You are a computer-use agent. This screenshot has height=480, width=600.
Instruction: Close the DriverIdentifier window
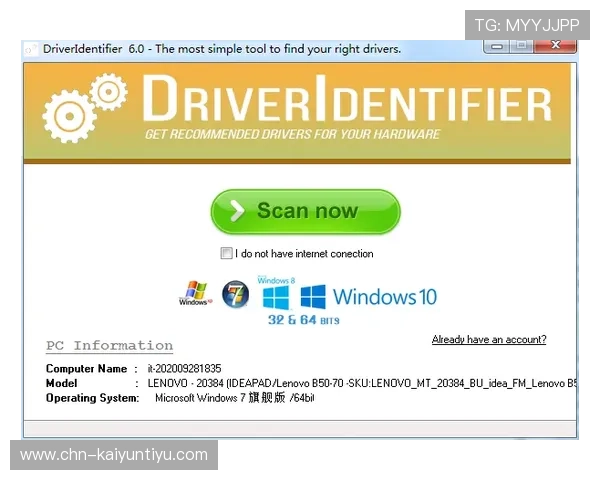pos(556,46)
